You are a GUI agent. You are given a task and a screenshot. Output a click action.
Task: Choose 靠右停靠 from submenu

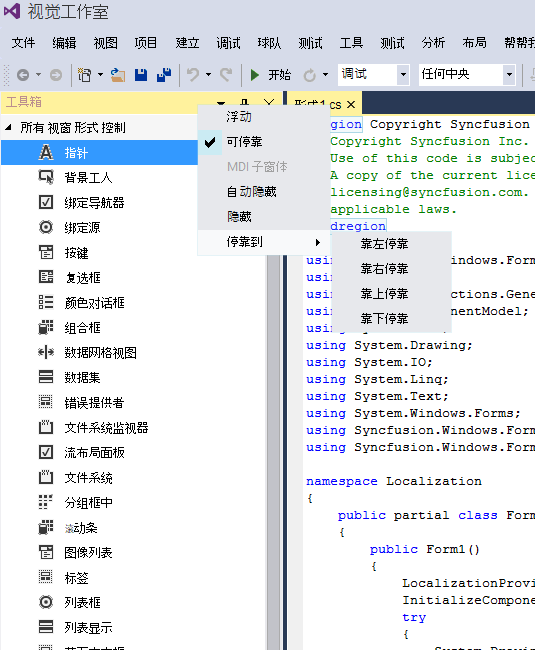pyautogui.click(x=391, y=269)
